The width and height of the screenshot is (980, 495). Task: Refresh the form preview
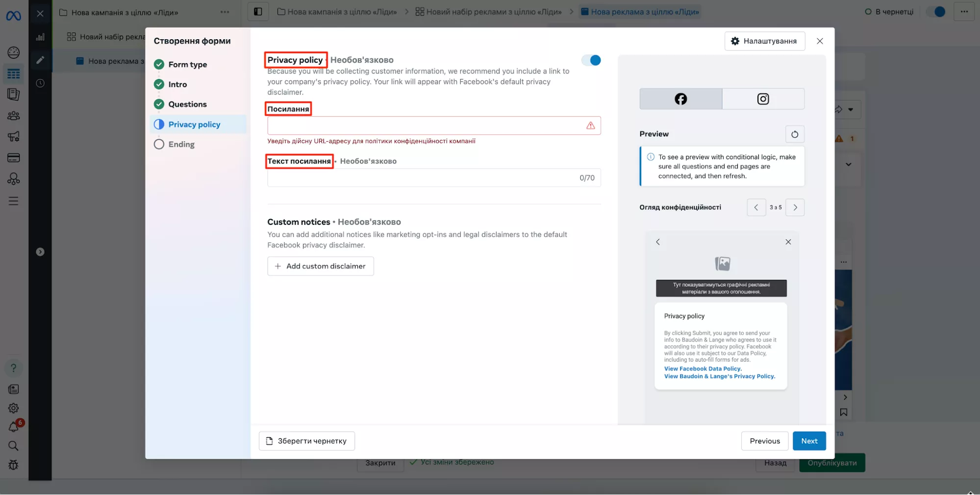tap(794, 134)
